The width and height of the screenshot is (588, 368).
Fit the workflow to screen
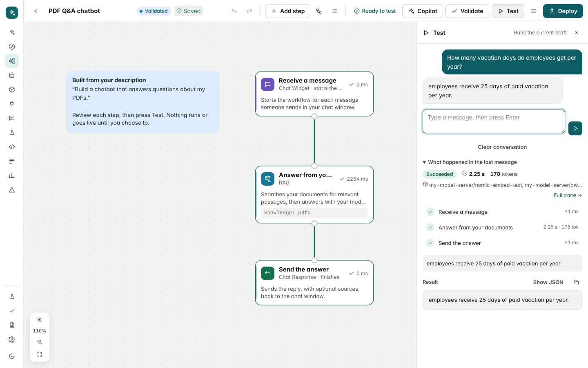point(40,355)
